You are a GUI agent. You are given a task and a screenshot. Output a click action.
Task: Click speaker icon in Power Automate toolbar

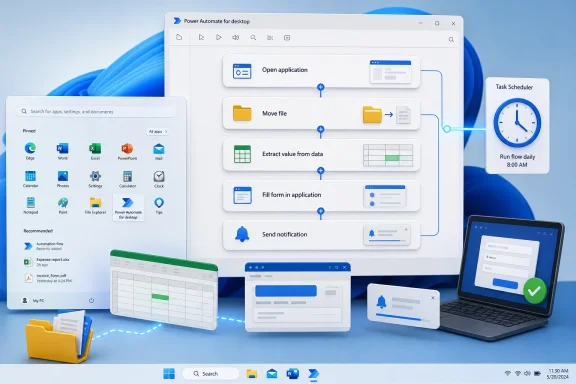pos(235,37)
